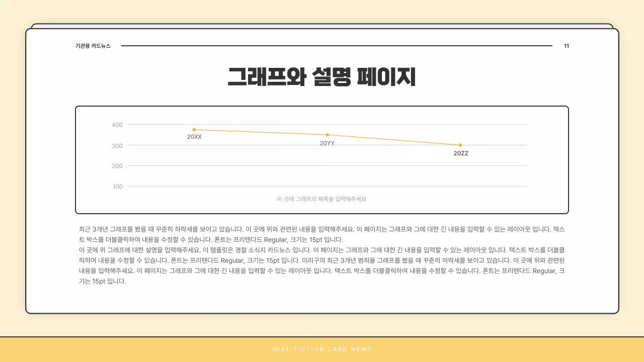
Task: Select the 100 axis label on the chart
Action: [x=118, y=187]
